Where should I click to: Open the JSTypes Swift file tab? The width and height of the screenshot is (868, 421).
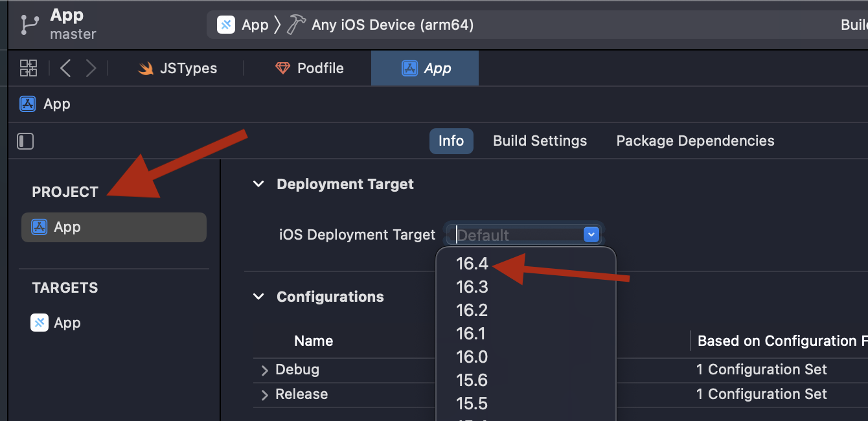178,68
